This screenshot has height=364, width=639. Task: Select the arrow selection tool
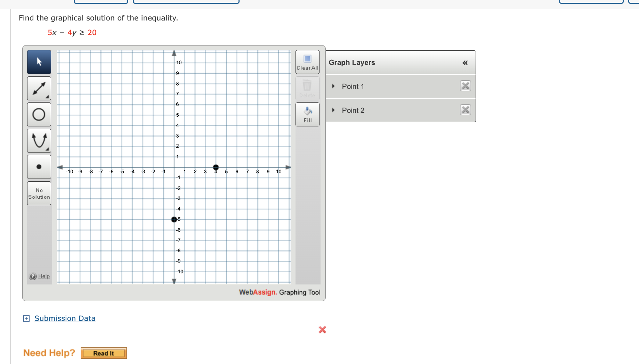click(39, 62)
